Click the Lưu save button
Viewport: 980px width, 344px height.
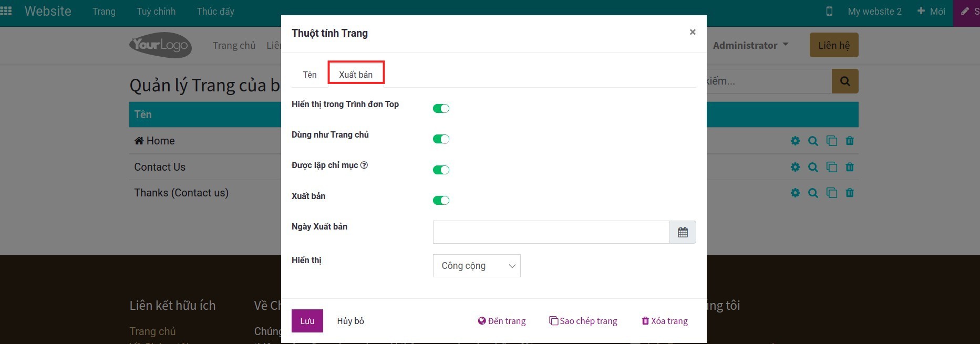point(307,321)
